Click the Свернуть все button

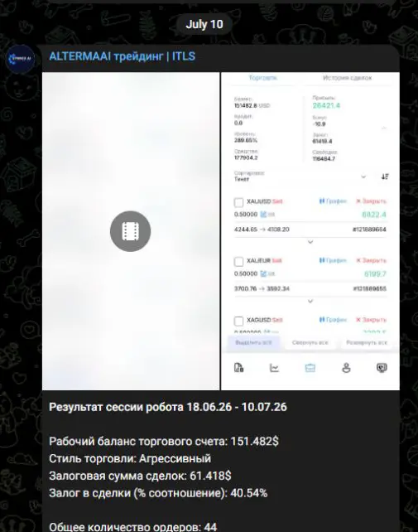(x=310, y=343)
